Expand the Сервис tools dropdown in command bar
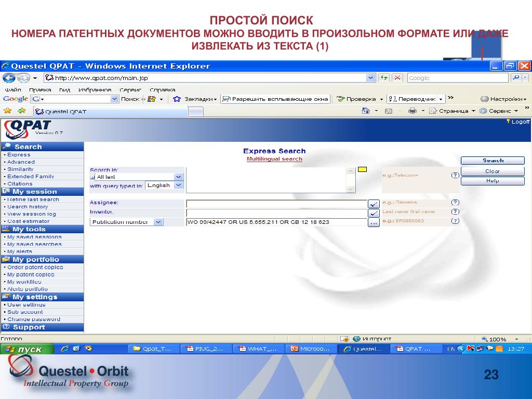The image size is (532, 399). coord(516,111)
